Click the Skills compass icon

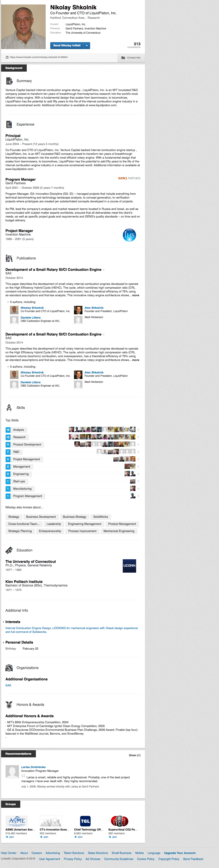tap(9, 408)
